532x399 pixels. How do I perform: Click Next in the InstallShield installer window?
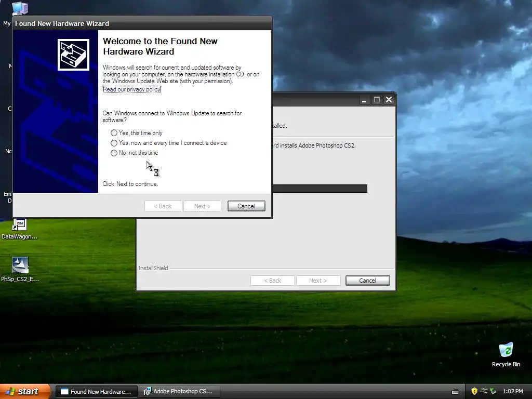318,281
